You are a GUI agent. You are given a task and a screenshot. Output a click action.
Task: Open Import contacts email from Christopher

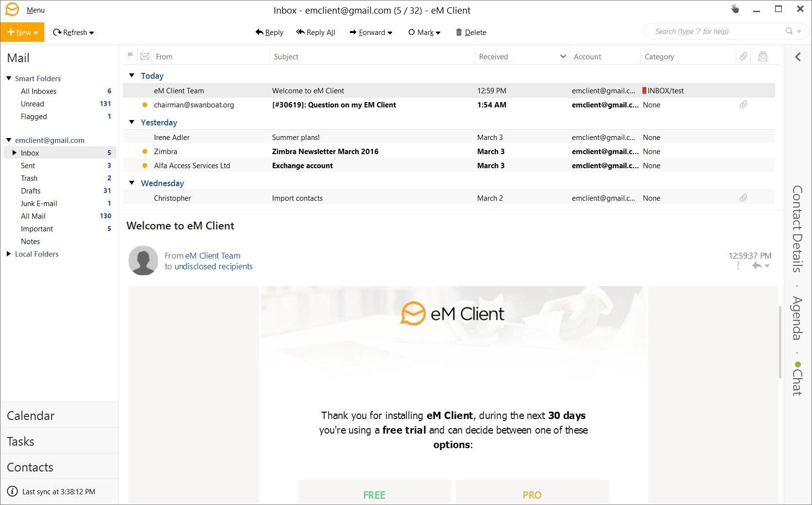449,198
